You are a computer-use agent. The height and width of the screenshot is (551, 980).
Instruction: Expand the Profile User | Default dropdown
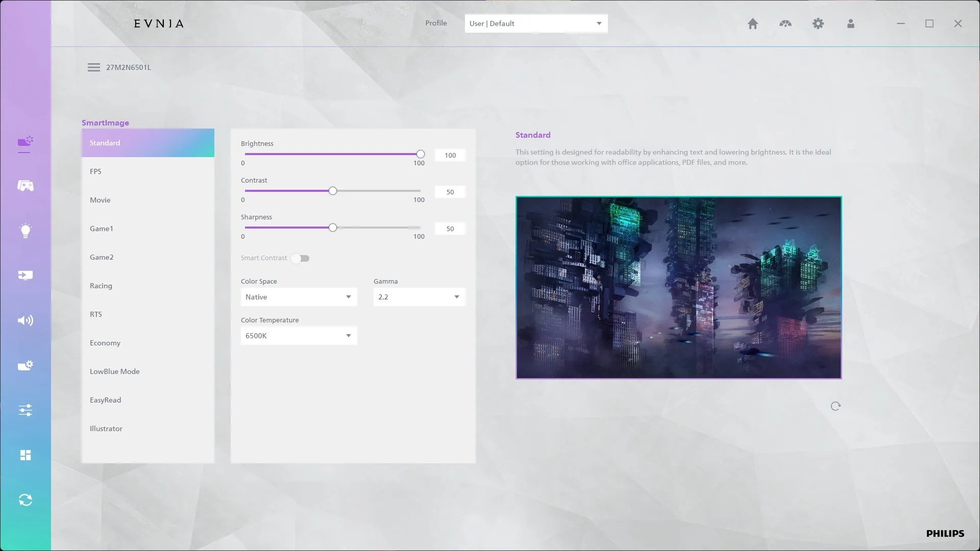tap(536, 23)
